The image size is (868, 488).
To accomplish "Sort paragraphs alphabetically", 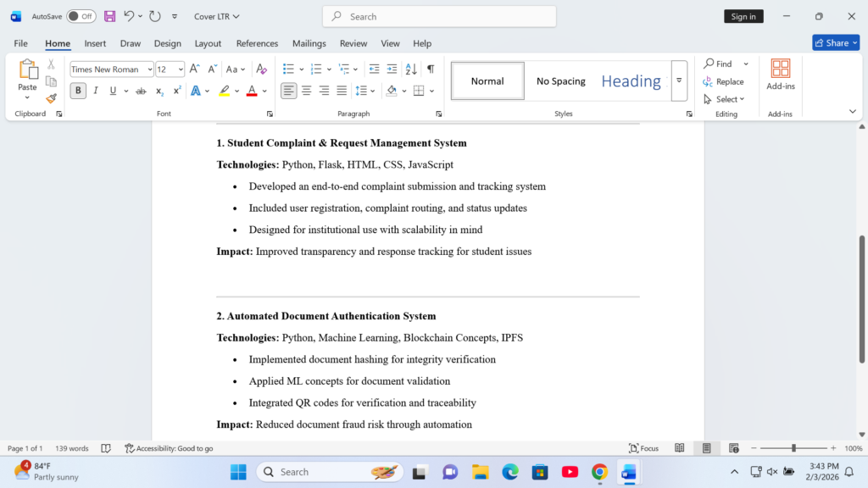I will tap(411, 69).
